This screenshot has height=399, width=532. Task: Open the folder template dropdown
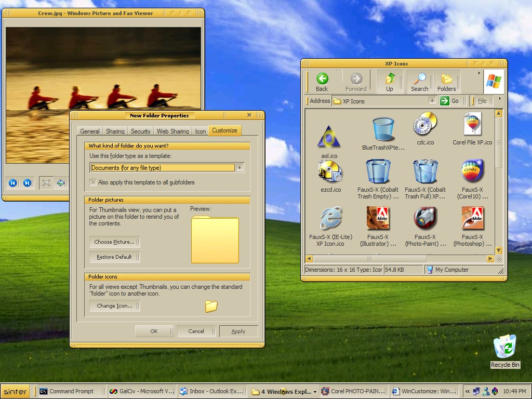pos(239,168)
